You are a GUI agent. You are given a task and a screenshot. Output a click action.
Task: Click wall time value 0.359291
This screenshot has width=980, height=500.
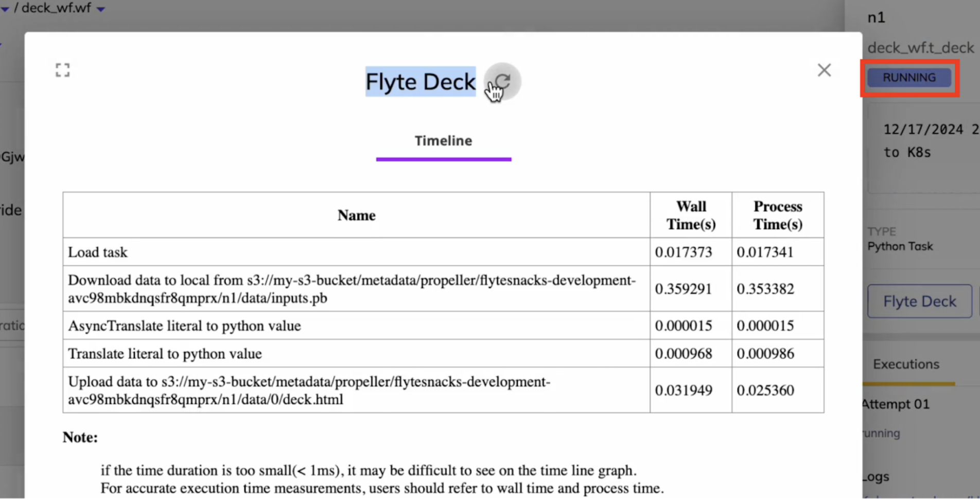point(684,289)
